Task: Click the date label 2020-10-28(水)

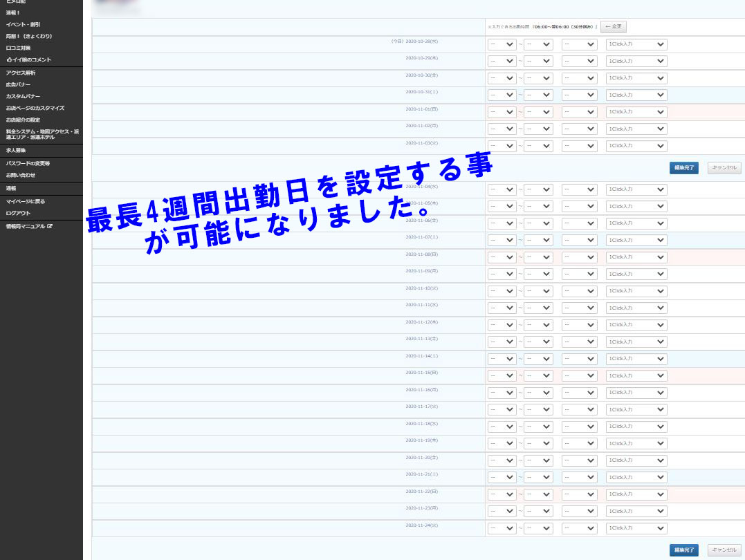Action: coord(421,41)
